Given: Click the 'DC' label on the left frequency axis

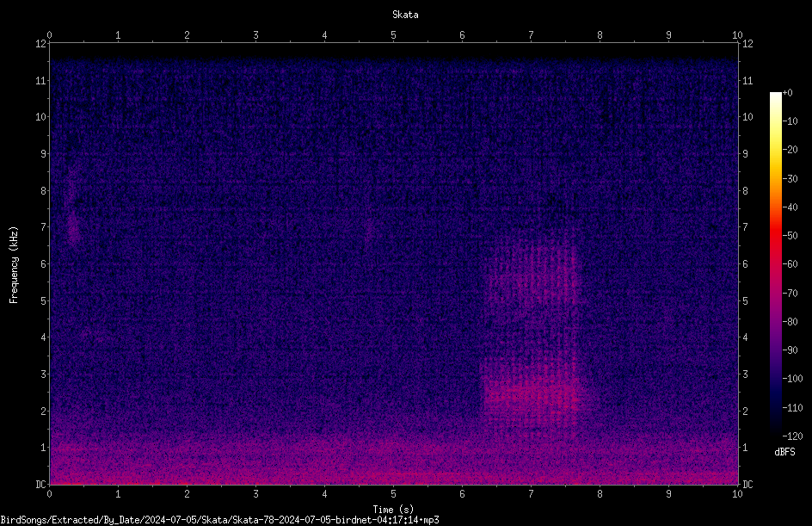Looking at the screenshot, I should click(40, 484).
